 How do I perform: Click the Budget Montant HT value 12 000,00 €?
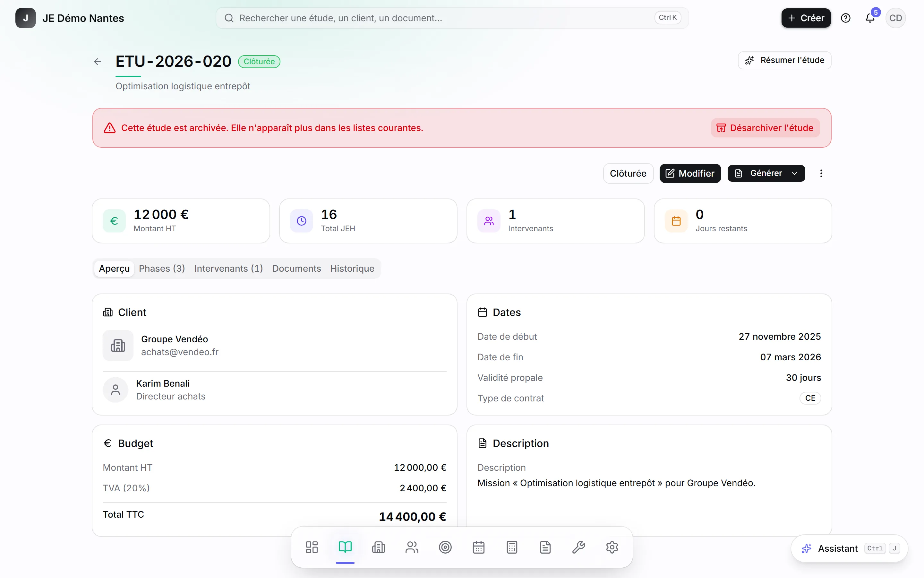420,468
